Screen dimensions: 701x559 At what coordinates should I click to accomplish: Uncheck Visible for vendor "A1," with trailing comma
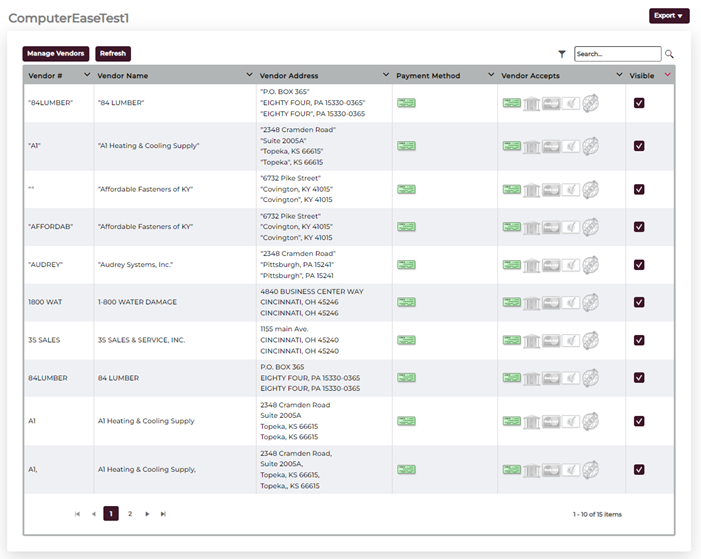639,470
